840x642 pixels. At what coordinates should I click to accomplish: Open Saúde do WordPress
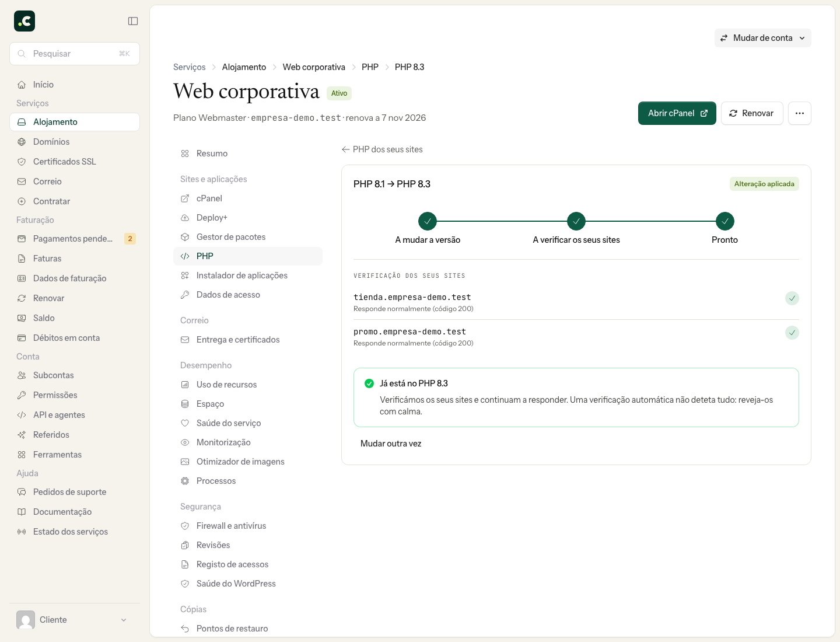[248, 584]
